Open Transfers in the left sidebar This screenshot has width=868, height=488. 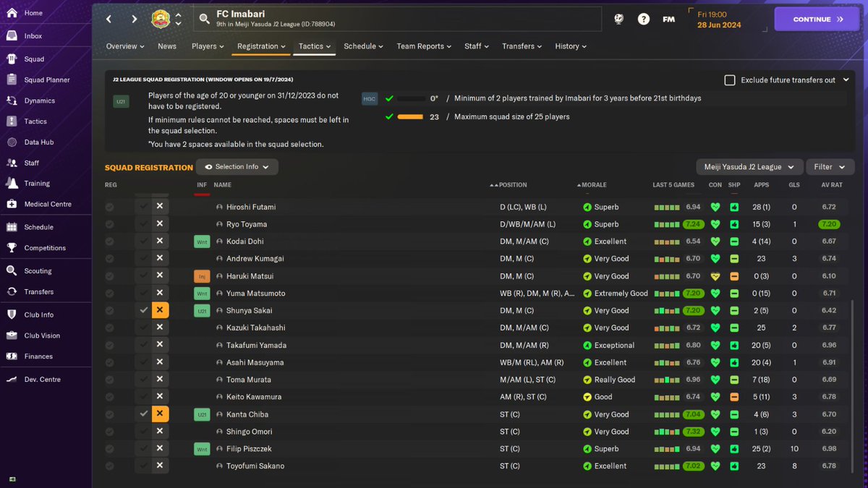point(38,292)
